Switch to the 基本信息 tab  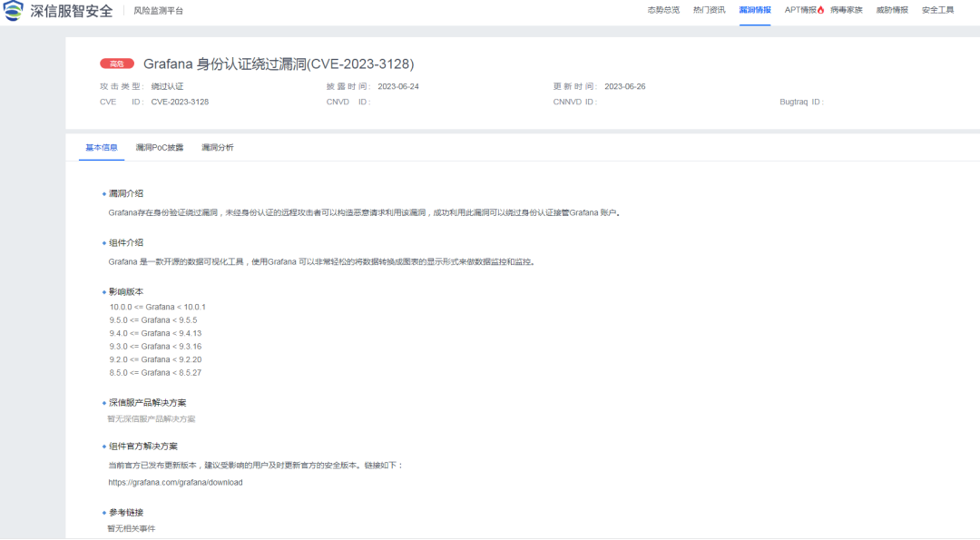102,148
